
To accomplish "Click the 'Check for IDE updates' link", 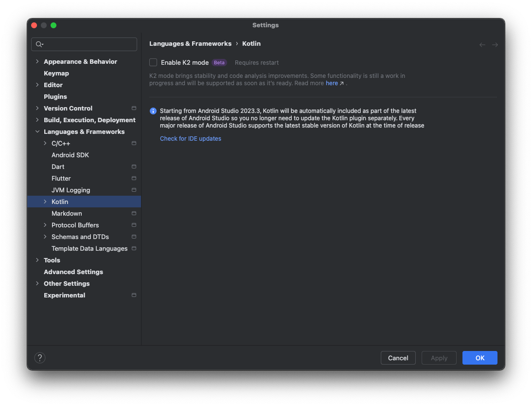I will (x=190, y=139).
